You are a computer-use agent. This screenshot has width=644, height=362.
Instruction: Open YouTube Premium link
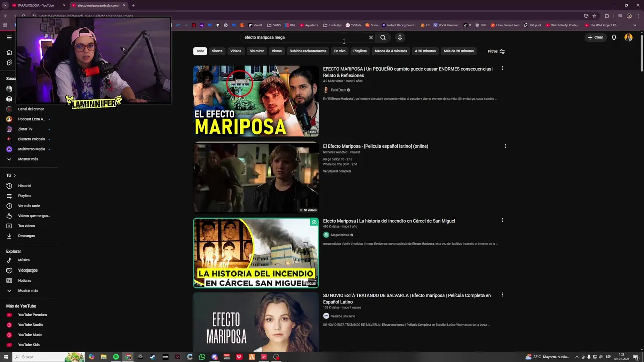click(x=32, y=315)
